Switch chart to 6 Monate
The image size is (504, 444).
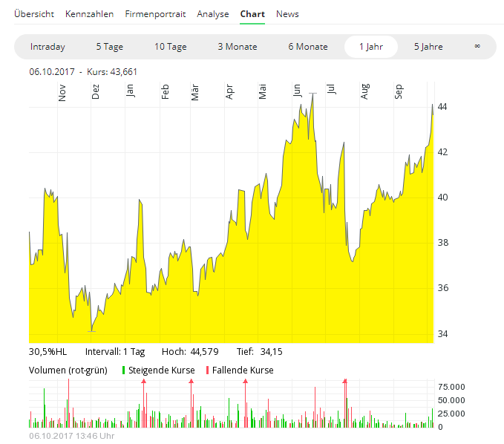click(x=307, y=47)
